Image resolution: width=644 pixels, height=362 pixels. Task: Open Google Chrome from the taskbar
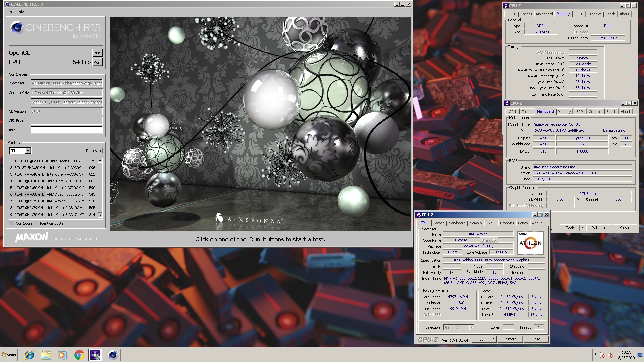(79, 355)
